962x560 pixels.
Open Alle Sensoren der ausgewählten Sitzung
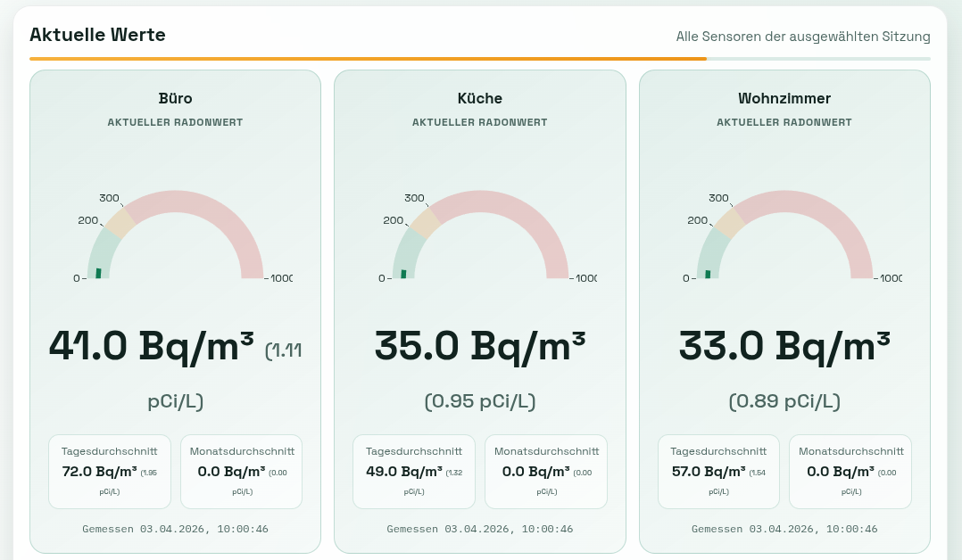pyautogui.click(x=802, y=37)
